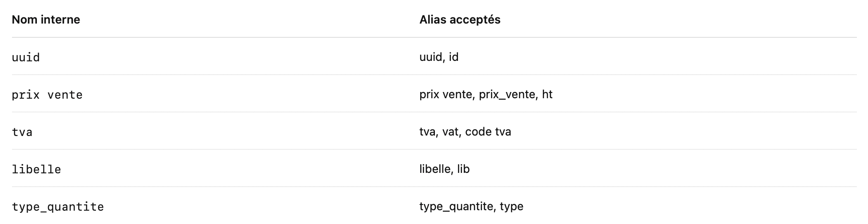Click the "prix_vente" alias with underscore
Viewport: 868px width, 224px height.
[x=507, y=94]
